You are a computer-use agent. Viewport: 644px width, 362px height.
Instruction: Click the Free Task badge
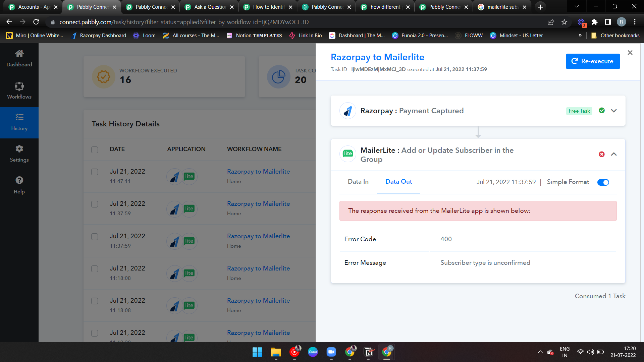(579, 111)
